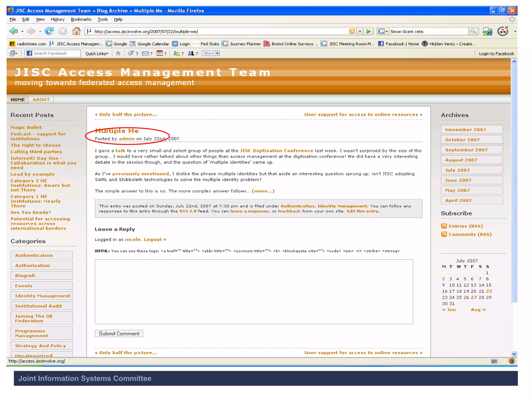This screenshot has width=532, height=398.
Task: Click the Reload page icon
Action: (x=49, y=31)
